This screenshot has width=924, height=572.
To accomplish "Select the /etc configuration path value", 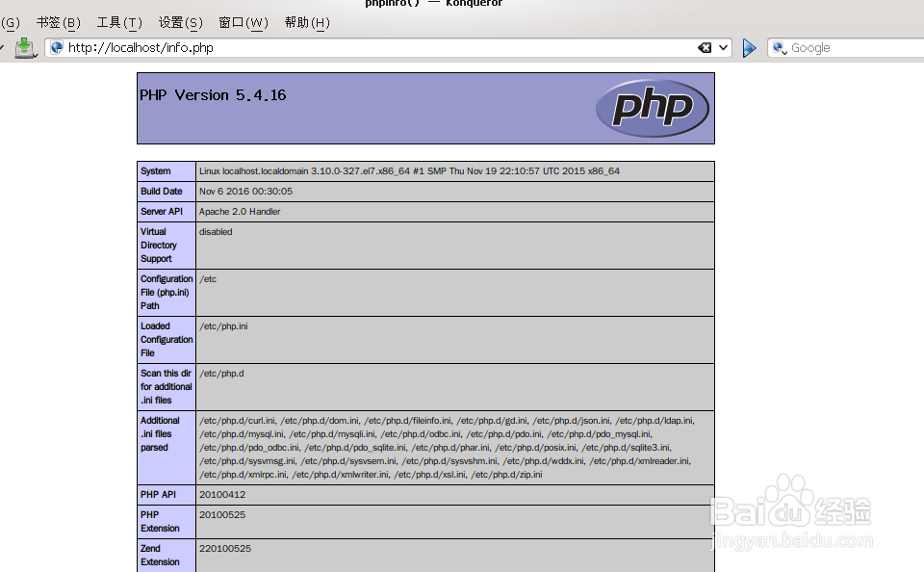I will (208, 279).
